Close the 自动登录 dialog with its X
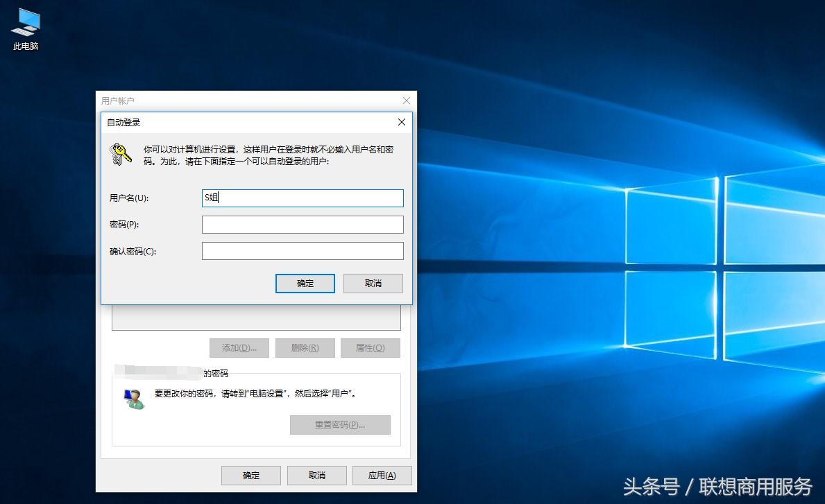Screen dimensions: 825x504 click(x=401, y=122)
